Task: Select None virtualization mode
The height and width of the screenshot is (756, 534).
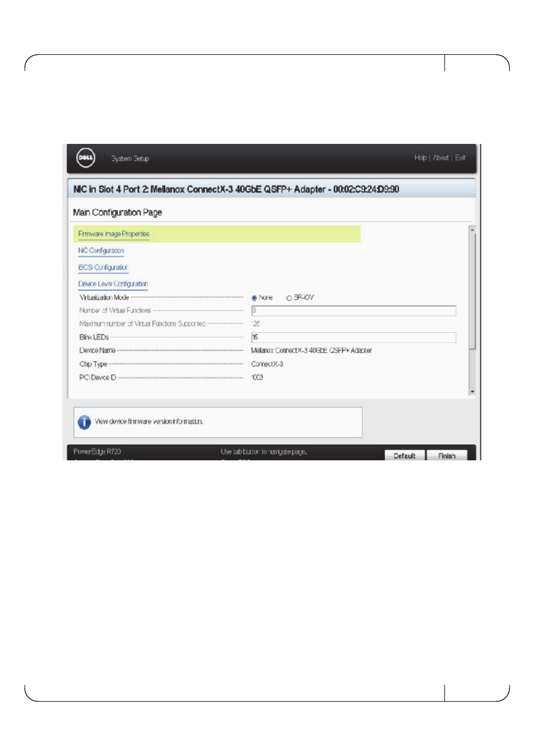Action: pyautogui.click(x=254, y=298)
